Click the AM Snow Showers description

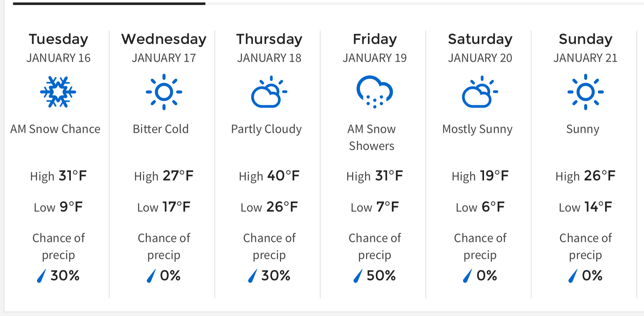click(x=371, y=137)
